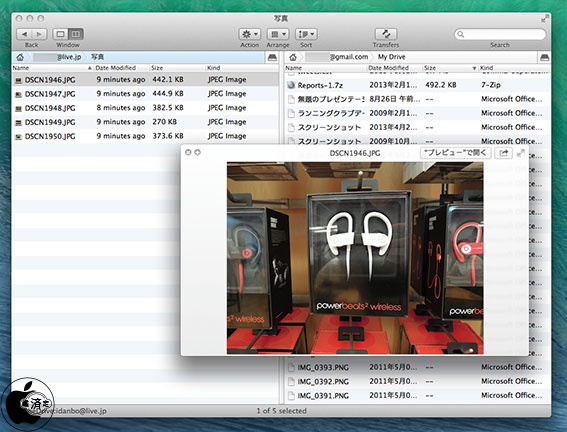Close the Quick Look preview window
The image size is (567, 432).
188,153
